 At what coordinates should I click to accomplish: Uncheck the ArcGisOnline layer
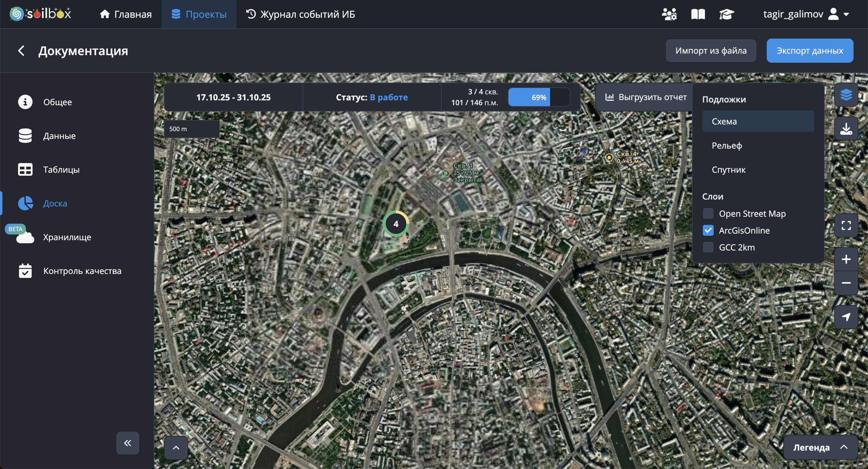point(708,231)
